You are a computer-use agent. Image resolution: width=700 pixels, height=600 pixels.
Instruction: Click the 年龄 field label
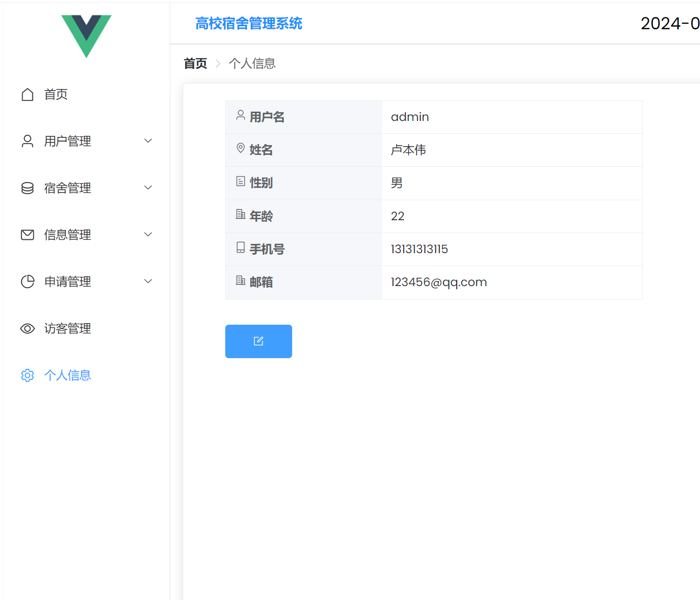[261, 217]
